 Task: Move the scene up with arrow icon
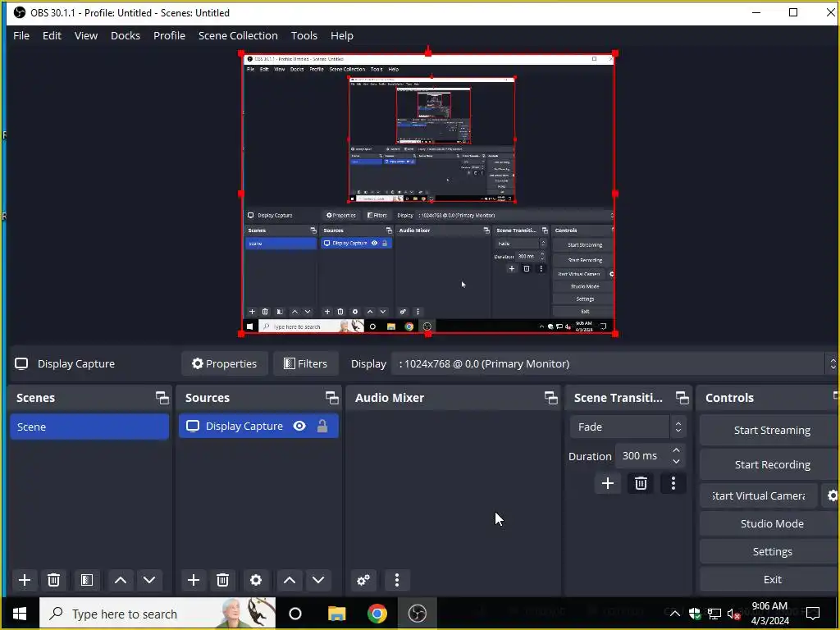(121, 580)
